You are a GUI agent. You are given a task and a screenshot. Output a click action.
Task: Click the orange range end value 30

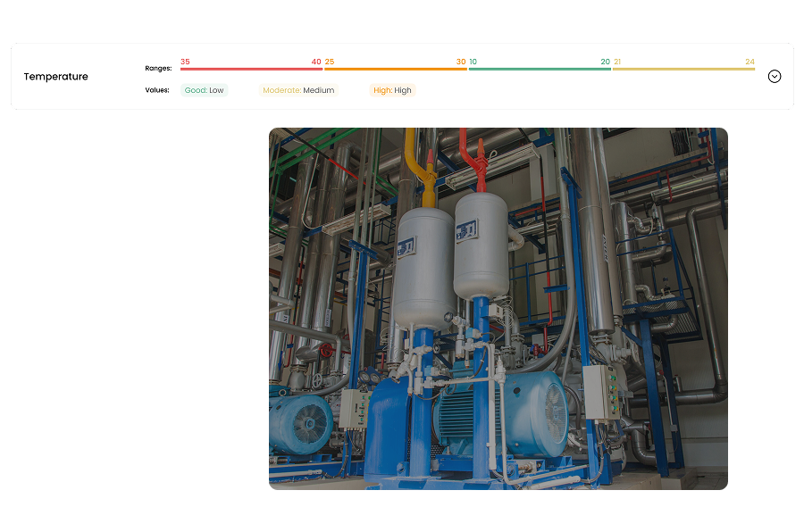(461, 62)
